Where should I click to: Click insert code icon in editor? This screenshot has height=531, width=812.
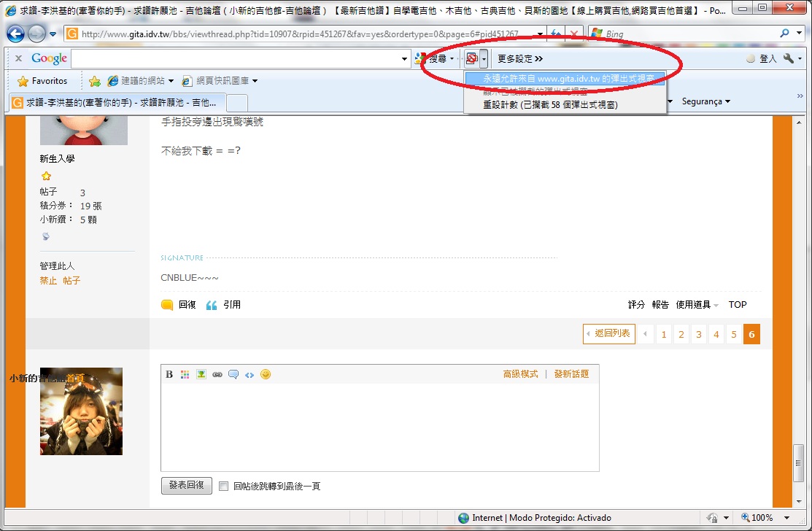point(250,375)
